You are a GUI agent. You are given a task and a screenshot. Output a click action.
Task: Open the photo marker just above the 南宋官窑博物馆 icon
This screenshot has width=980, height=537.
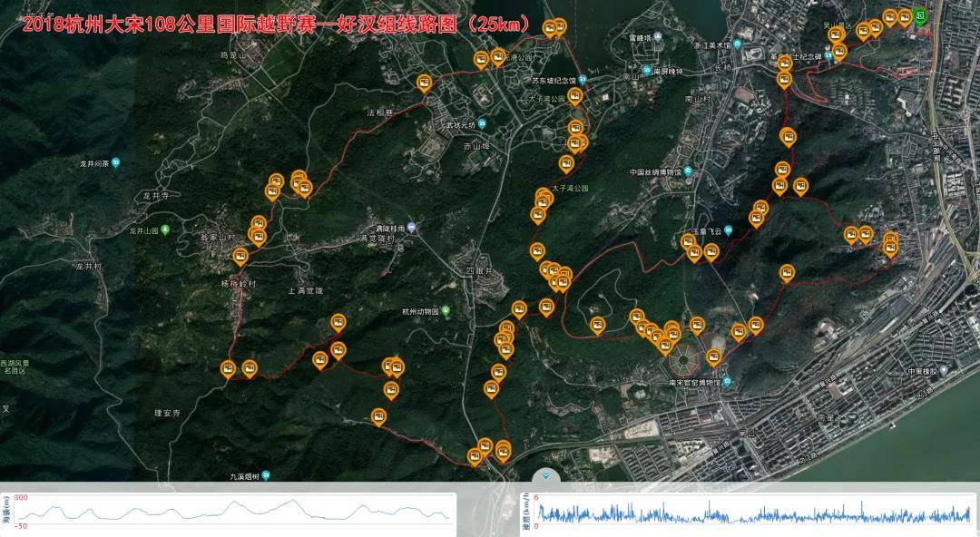pyautogui.click(x=714, y=357)
